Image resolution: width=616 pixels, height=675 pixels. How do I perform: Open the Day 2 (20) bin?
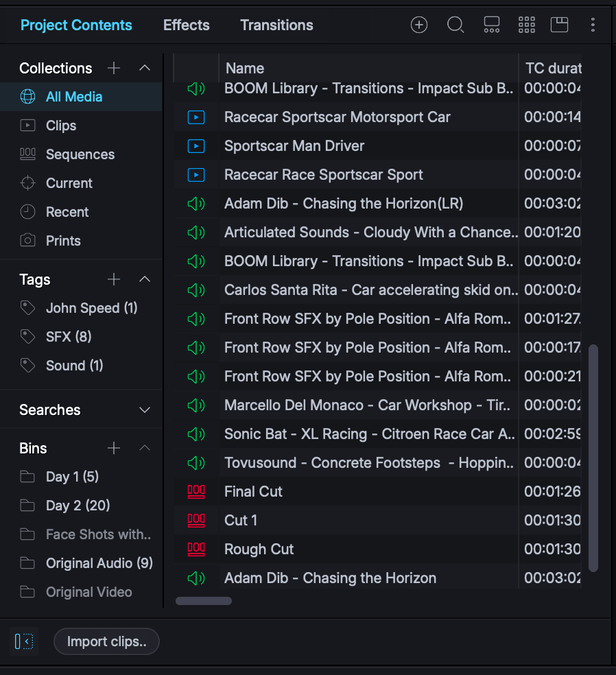coord(81,506)
